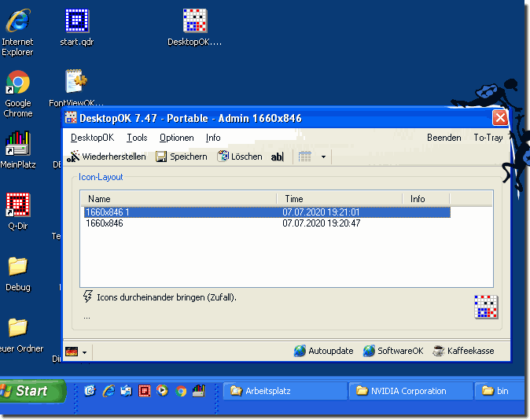Open the view options dropdown arrow
Viewport: 530px width, 420px height.
(323, 157)
